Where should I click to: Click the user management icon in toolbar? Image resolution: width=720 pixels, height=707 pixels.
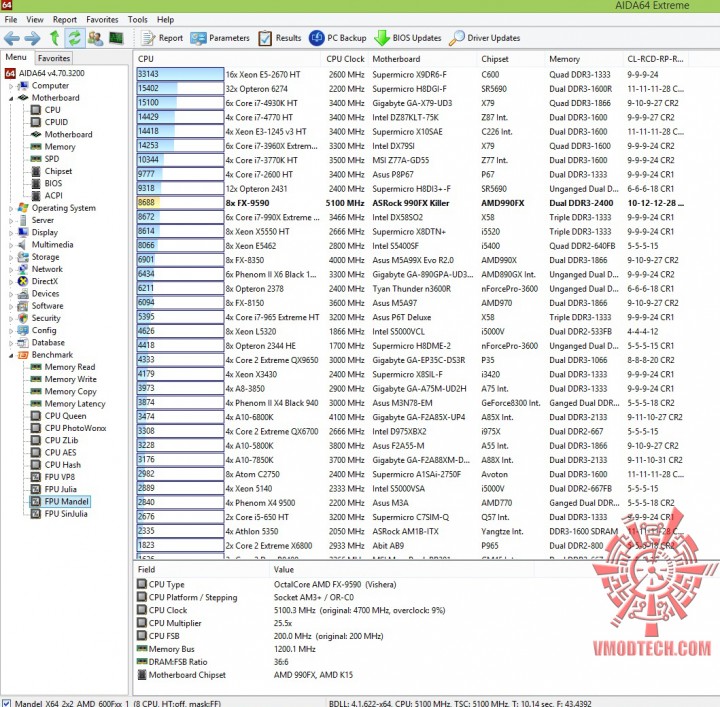click(95, 38)
